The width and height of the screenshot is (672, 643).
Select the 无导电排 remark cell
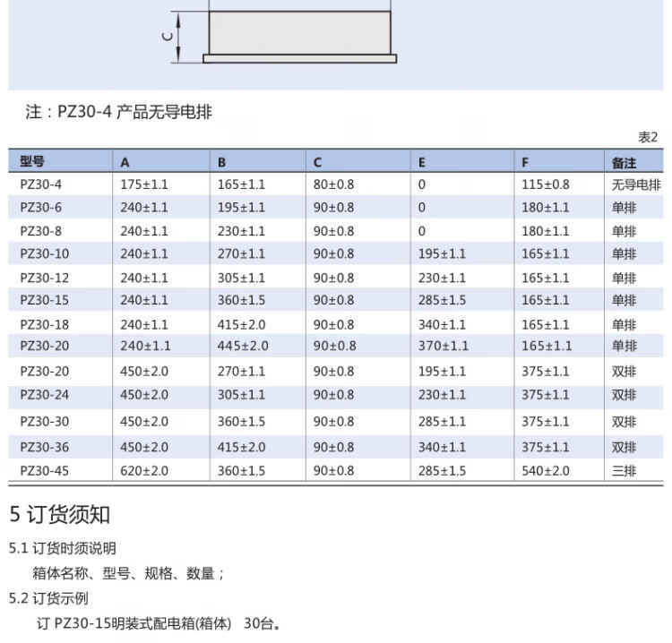pos(635,184)
